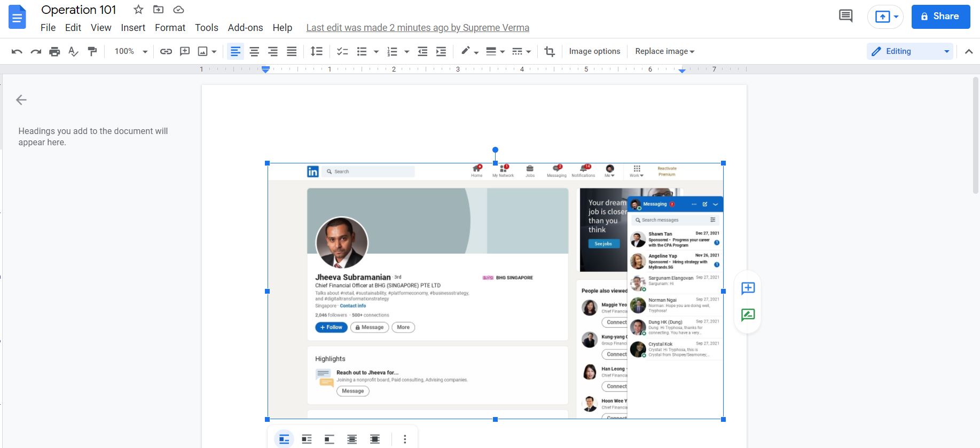The width and height of the screenshot is (980, 448).
Task: Click the print icon
Action: tap(54, 51)
